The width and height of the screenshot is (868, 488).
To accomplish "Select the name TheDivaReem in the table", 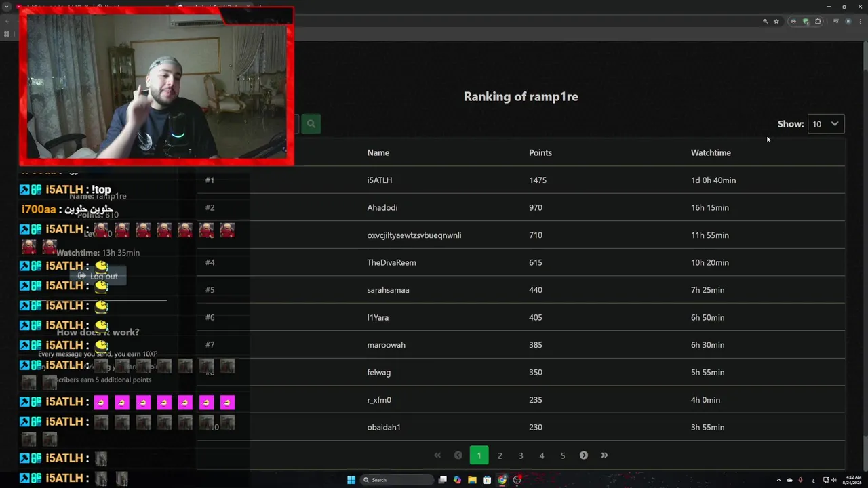I will click(x=392, y=262).
